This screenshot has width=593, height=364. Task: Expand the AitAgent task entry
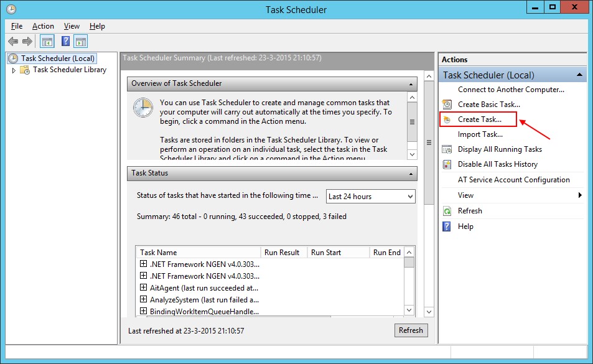point(144,287)
